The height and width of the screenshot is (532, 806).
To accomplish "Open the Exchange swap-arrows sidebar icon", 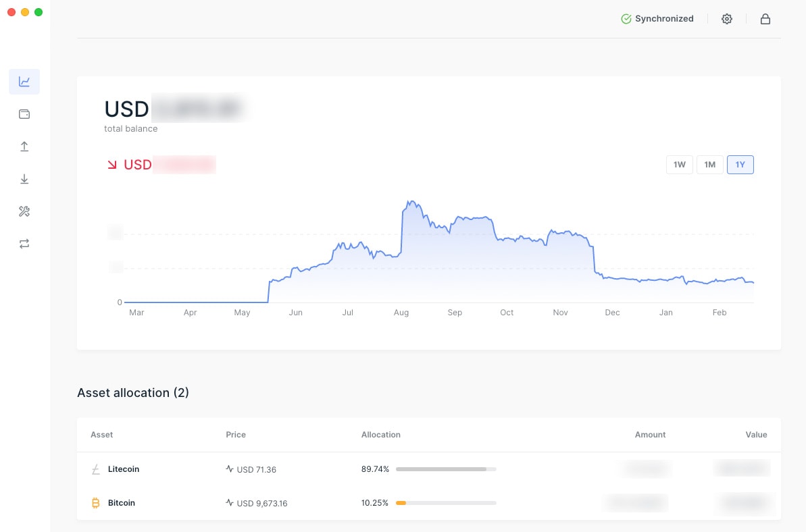I will [24, 244].
